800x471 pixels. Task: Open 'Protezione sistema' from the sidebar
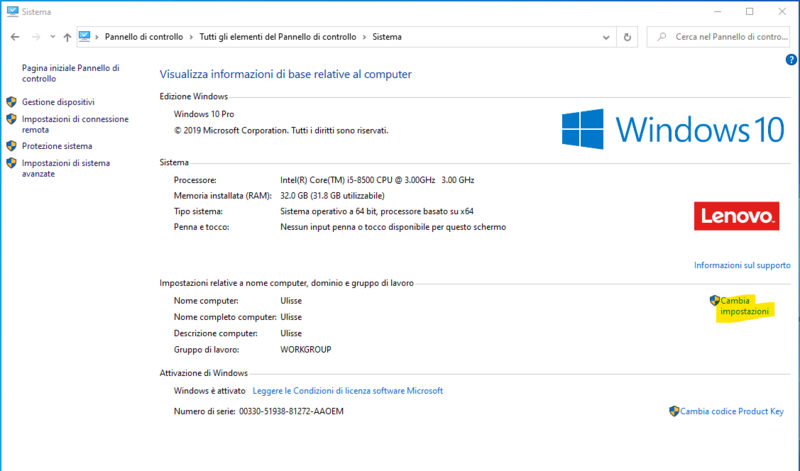pyautogui.click(x=57, y=146)
